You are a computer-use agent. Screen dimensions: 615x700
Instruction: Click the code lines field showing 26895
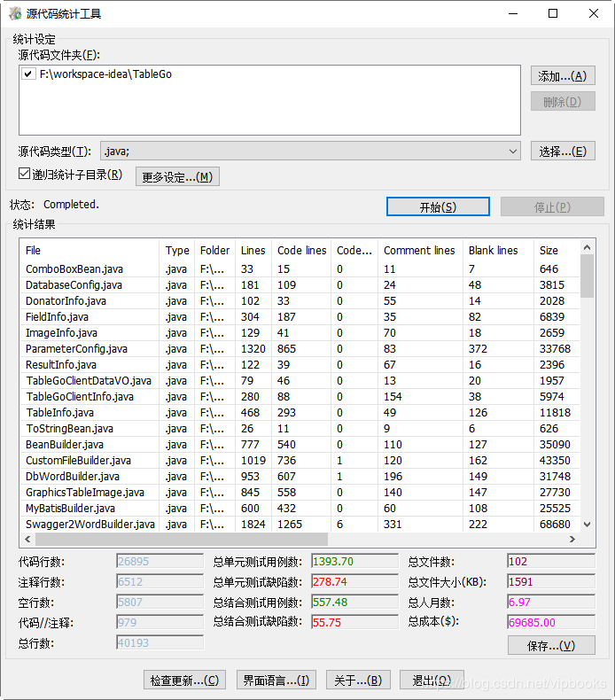point(160,561)
